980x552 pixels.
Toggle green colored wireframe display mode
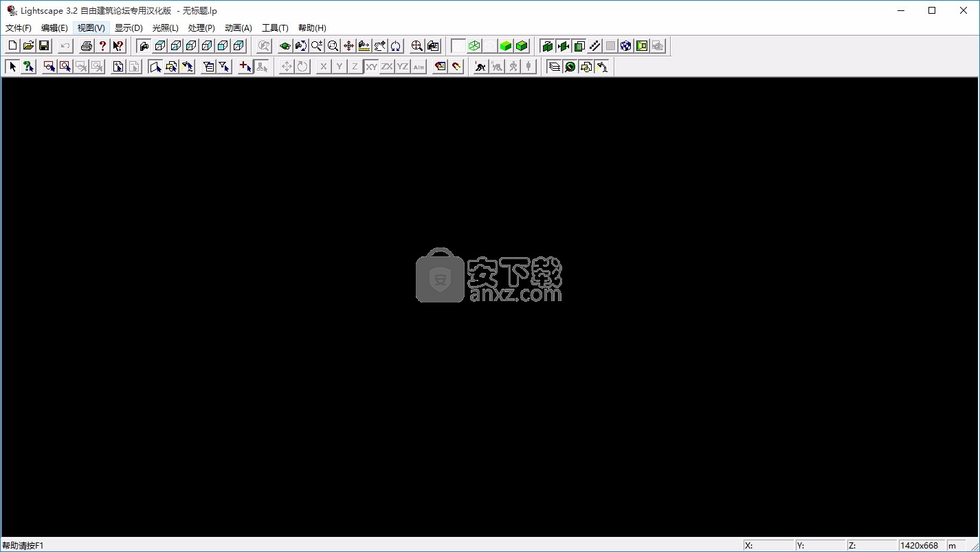474,46
